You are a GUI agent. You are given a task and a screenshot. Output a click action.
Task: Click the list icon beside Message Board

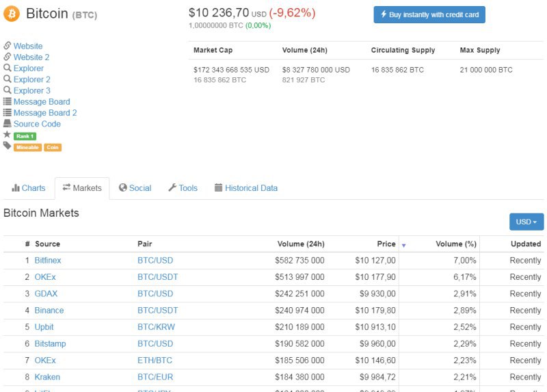(x=8, y=101)
